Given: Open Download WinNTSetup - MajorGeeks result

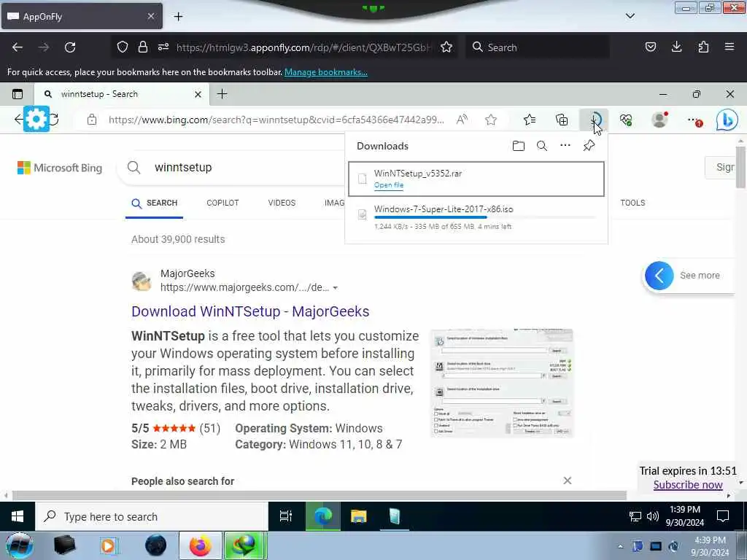Looking at the screenshot, I should coord(250,311).
